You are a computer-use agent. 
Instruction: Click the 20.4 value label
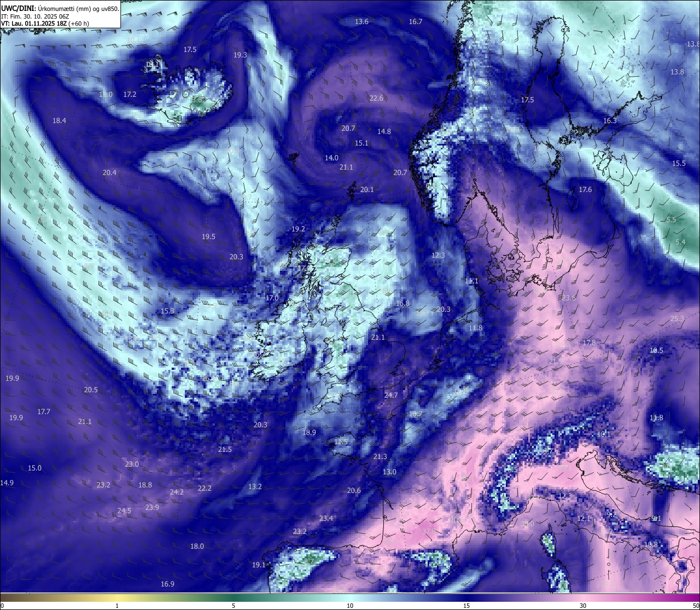click(x=109, y=173)
